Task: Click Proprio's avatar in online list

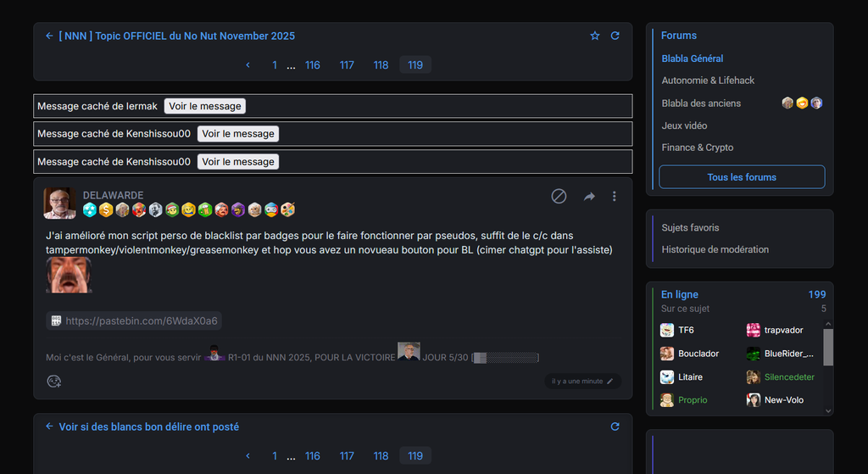Action: pyautogui.click(x=667, y=399)
